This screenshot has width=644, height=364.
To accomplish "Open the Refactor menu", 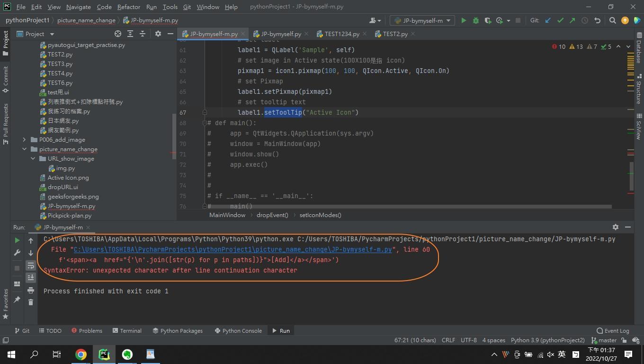I will click(128, 7).
